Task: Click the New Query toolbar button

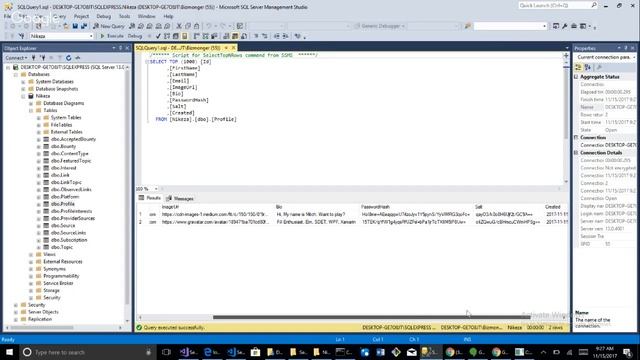Action: tap(109, 26)
